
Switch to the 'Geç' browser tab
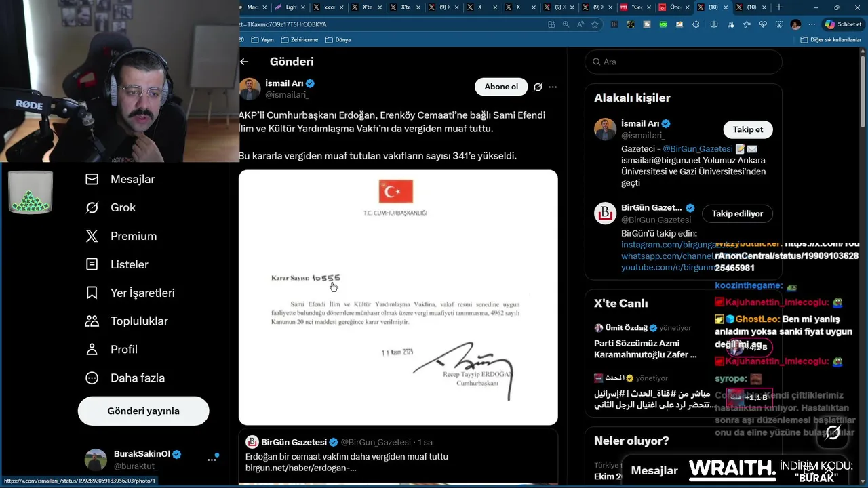(635, 7)
